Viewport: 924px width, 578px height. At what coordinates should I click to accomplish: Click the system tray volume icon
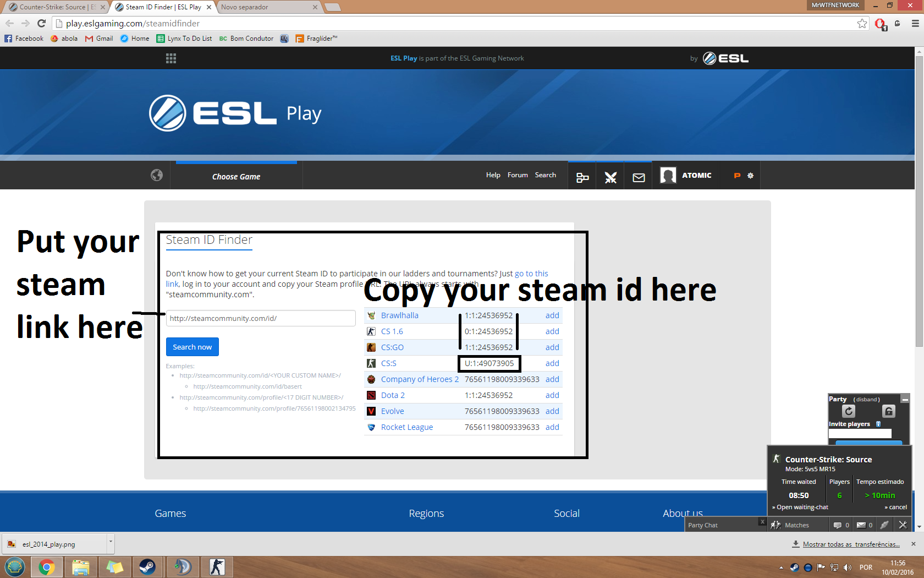pos(847,568)
